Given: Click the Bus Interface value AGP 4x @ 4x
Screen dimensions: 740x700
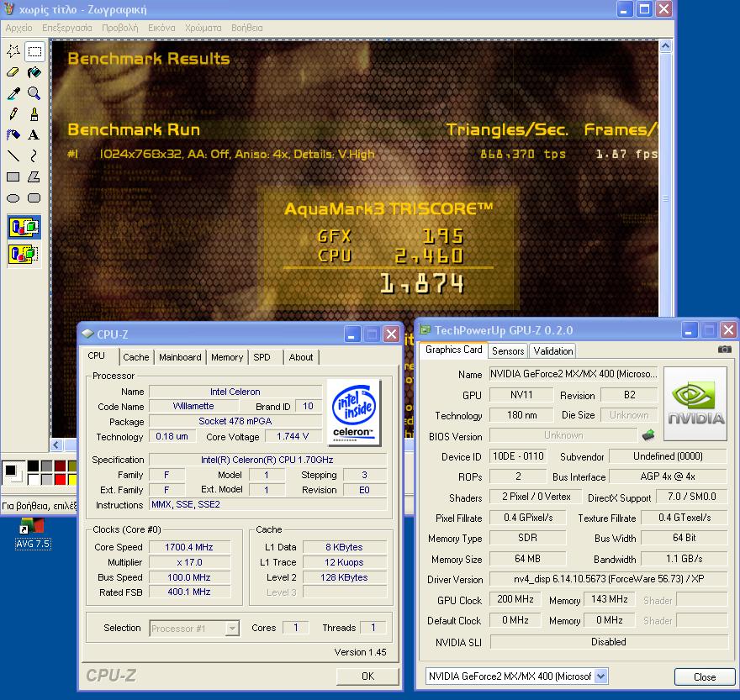Looking at the screenshot, I should point(668,476).
